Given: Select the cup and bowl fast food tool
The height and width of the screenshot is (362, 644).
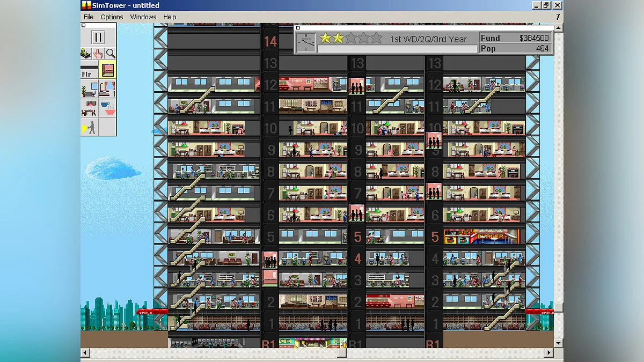Looking at the screenshot, I should pyautogui.click(x=107, y=108).
